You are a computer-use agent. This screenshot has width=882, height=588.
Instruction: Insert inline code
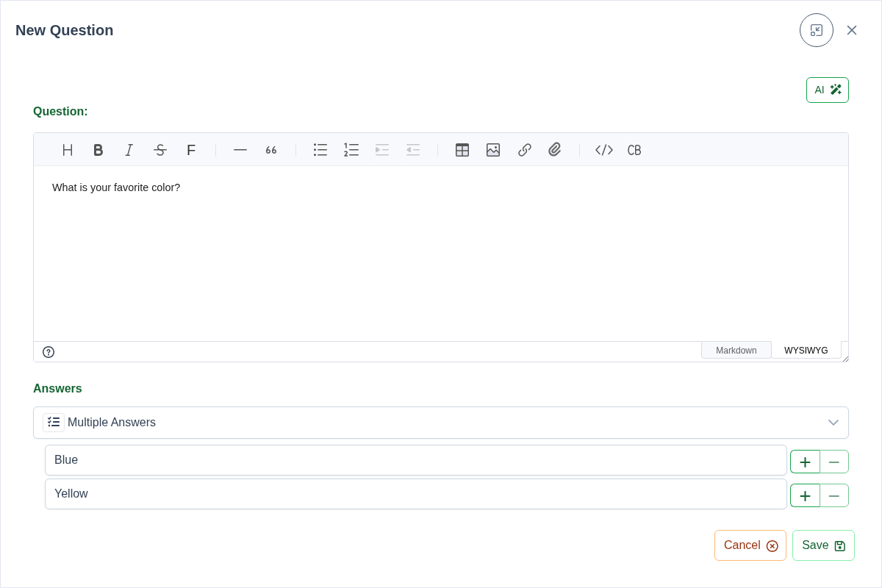[604, 150]
